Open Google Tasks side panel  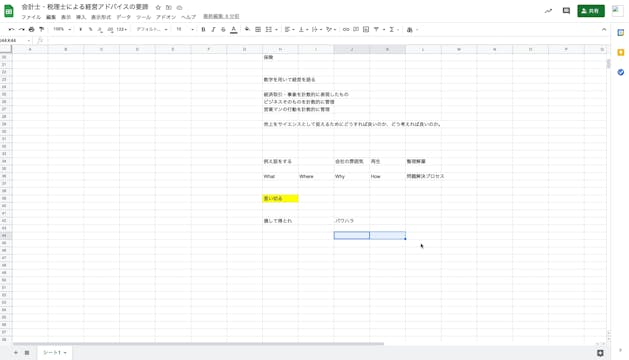[x=621, y=72]
